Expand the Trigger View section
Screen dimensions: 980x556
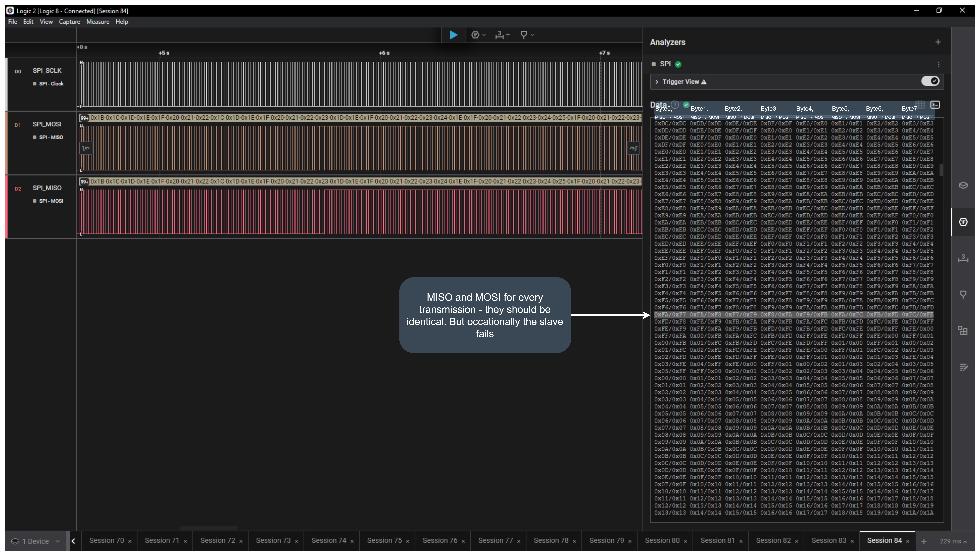[657, 82]
